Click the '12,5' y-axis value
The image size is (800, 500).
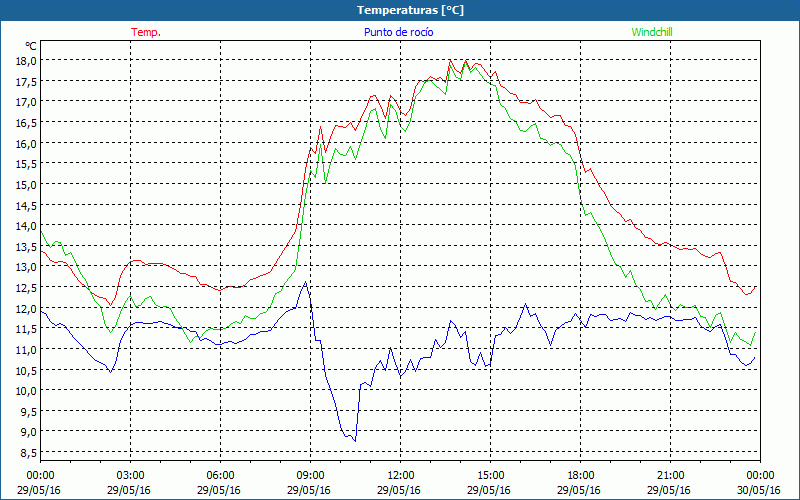pyautogui.click(x=26, y=288)
